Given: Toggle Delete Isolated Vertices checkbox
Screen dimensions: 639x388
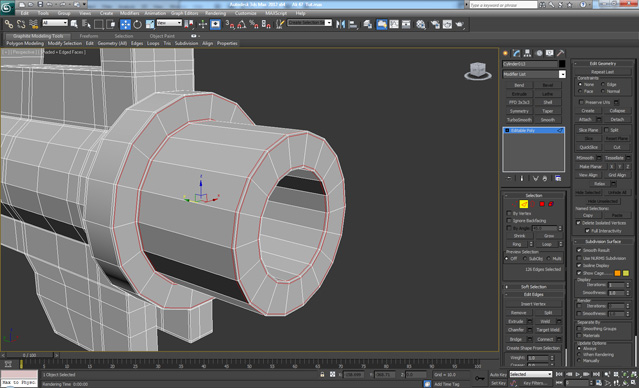Looking at the screenshot, I should [x=578, y=223].
